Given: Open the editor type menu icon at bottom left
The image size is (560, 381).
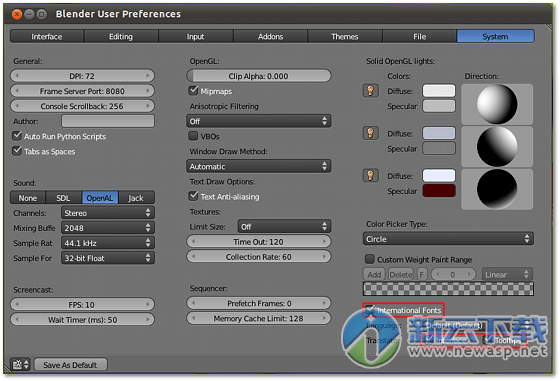Looking at the screenshot, I should [x=20, y=364].
